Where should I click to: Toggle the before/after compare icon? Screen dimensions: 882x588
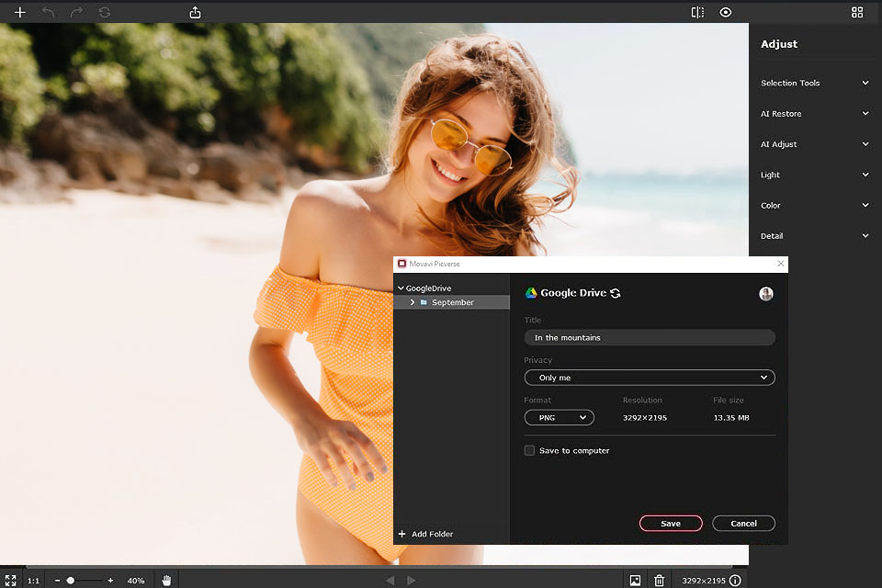click(697, 12)
